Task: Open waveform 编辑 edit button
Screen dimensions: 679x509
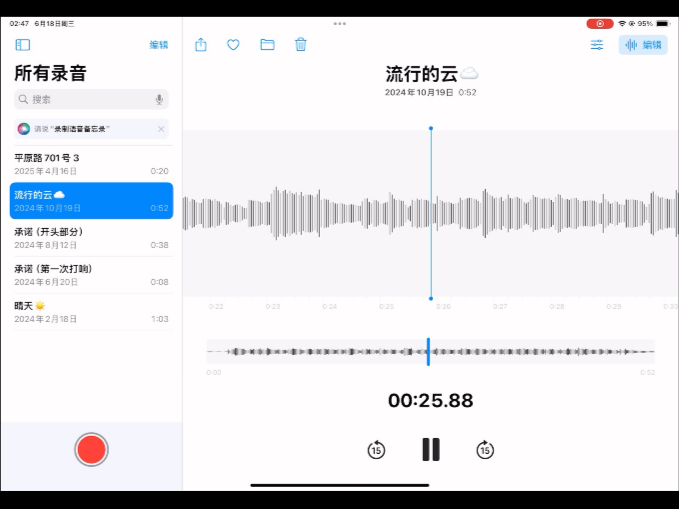Action: 643,45
